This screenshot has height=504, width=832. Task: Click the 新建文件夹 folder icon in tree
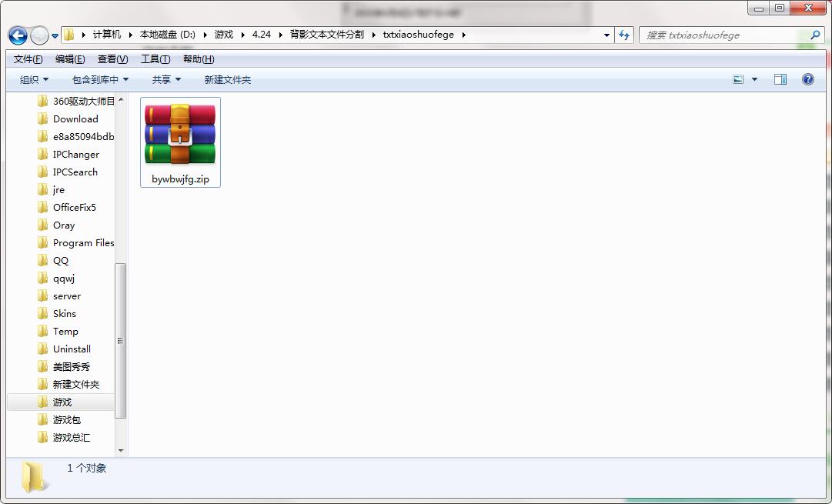point(43,384)
